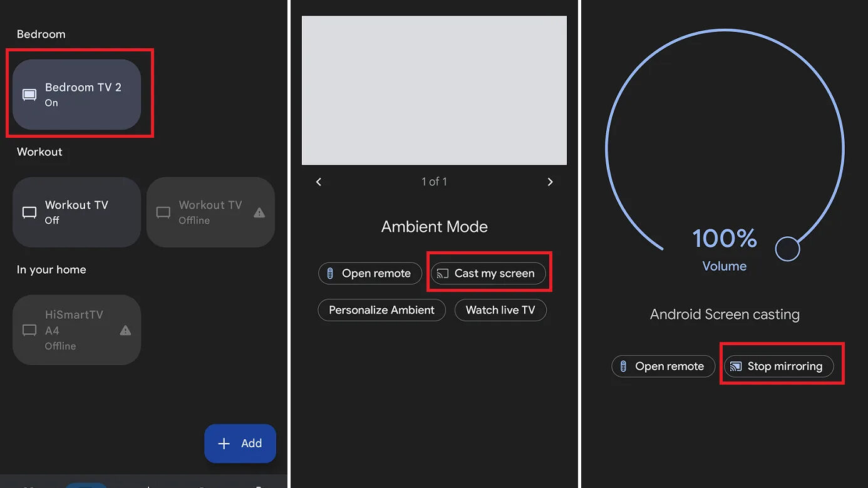Click the '1 of 1' page indicator
The height and width of the screenshot is (488, 868).
pyautogui.click(x=434, y=182)
